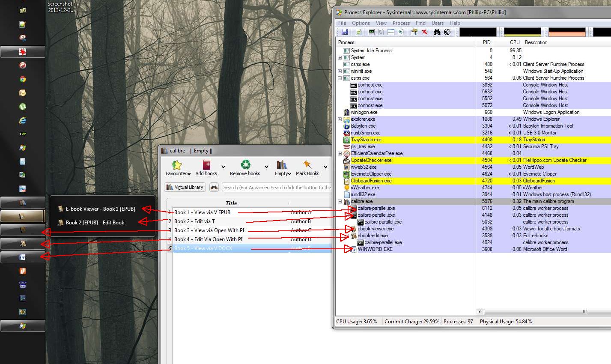Image resolution: width=611 pixels, height=364 pixels.
Task: Open the Users menu in Process Explorer
Action: 438,23
